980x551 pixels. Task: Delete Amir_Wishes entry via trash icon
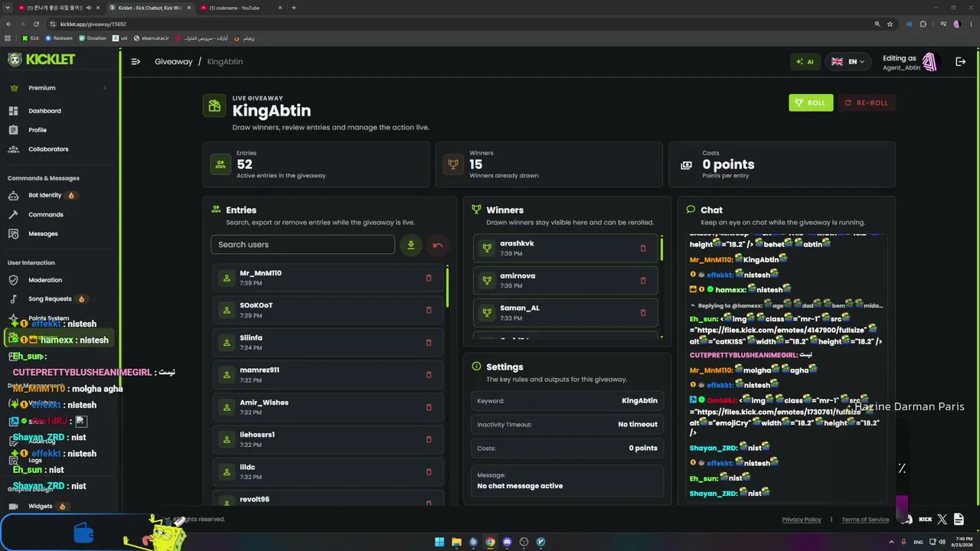coord(429,407)
